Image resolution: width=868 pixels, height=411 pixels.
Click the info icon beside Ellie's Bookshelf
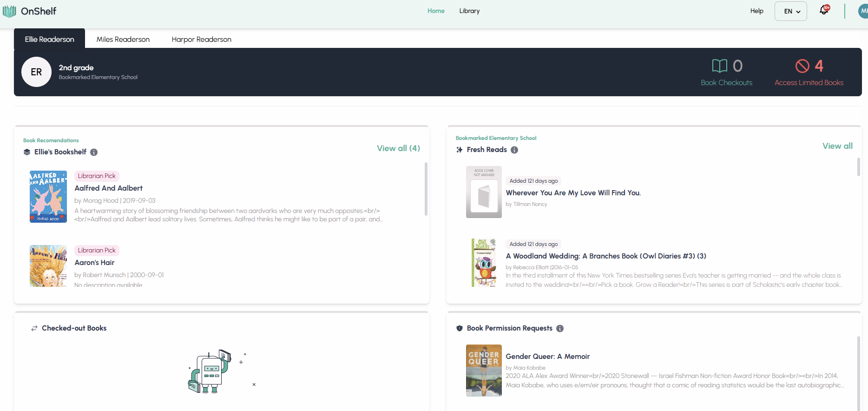(94, 152)
